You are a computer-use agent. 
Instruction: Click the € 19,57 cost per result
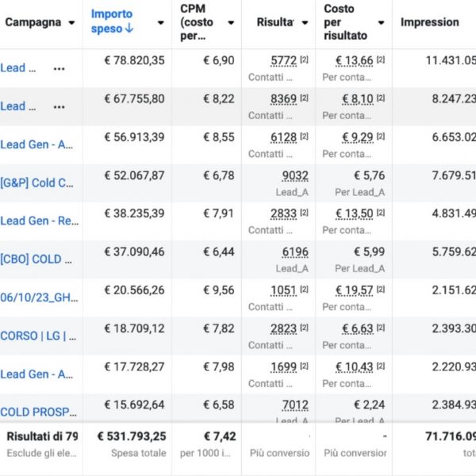(355, 290)
